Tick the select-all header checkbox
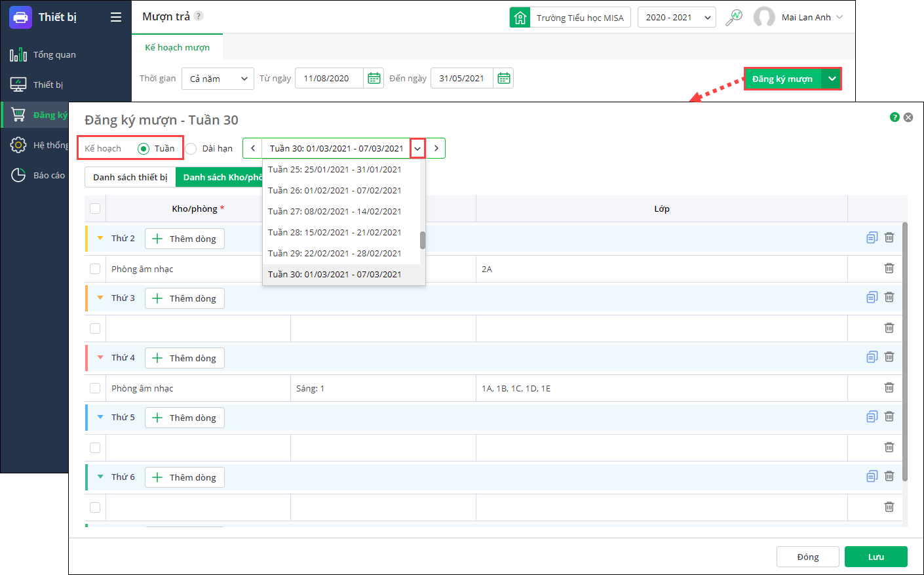This screenshot has width=924, height=575. pyautogui.click(x=95, y=208)
